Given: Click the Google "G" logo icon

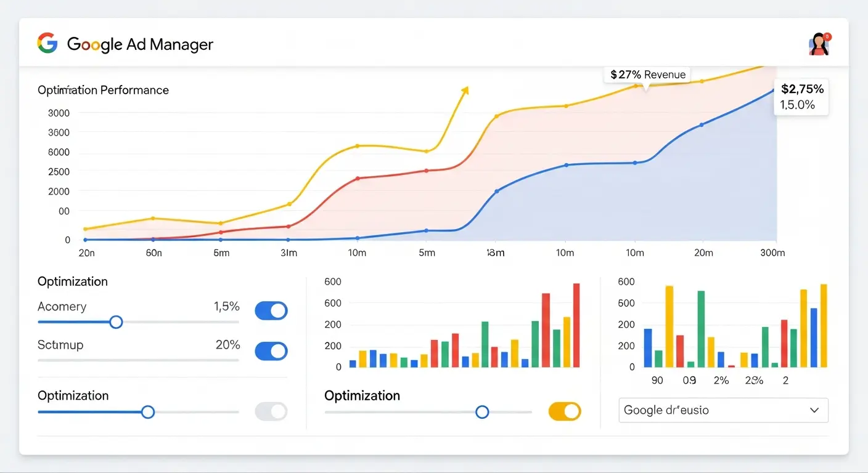Looking at the screenshot, I should coord(47,43).
